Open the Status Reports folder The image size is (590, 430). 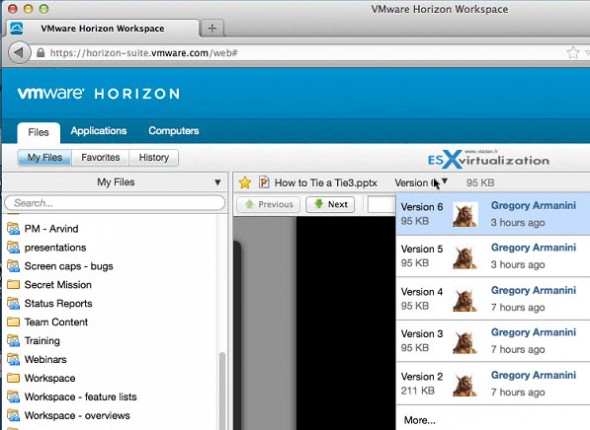click(58, 304)
